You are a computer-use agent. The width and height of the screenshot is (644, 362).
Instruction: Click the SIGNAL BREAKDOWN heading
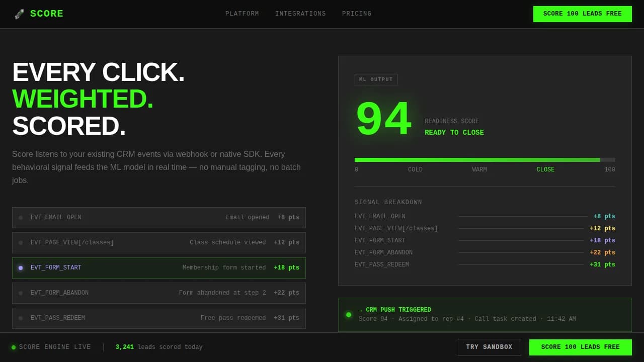tap(388, 202)
